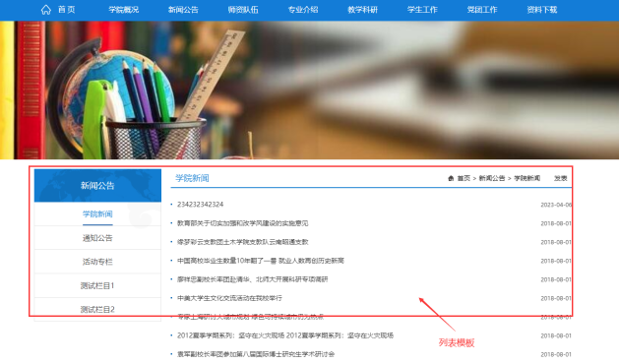Open 学生工作 navigation item
This screenshot has width=619, height=364.
click(x=422, y=10)
